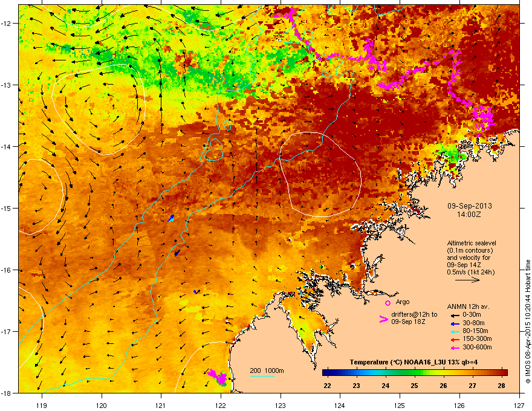Click the 'ANMN 12h av.' heading
This screenshot has width=532, height=411.
coord(468,306)
